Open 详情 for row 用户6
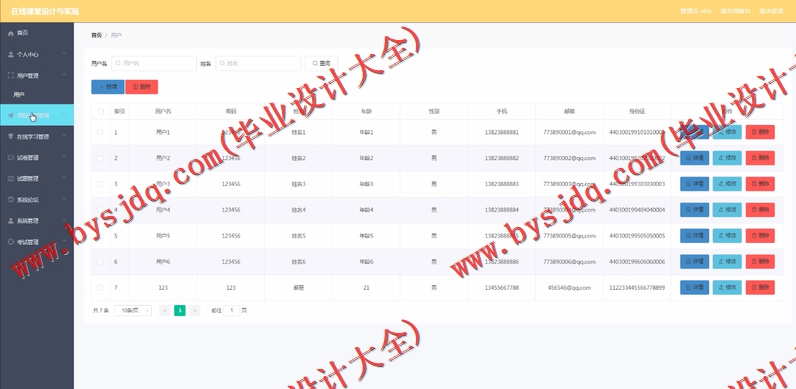The height and width of the screenshot is (389, 796). (694, 262)
